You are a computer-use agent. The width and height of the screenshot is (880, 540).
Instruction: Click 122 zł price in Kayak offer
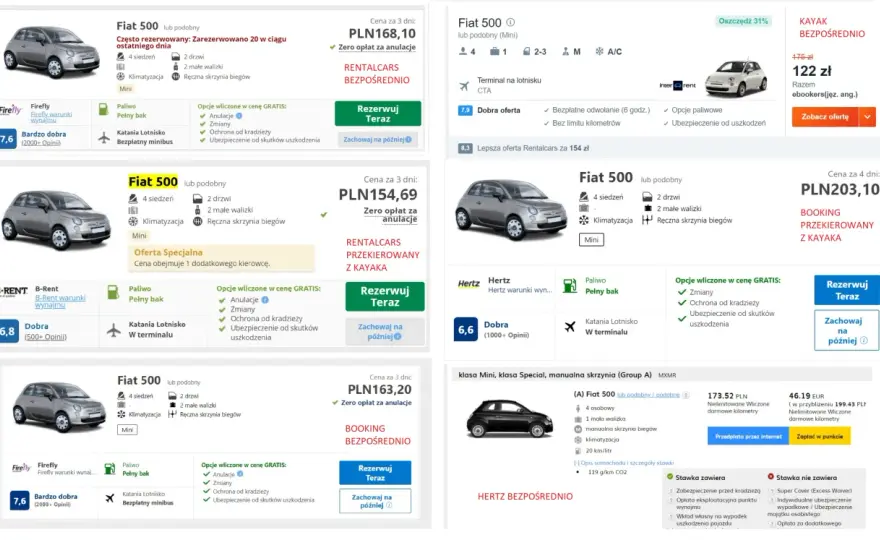(x=812, y=71)
